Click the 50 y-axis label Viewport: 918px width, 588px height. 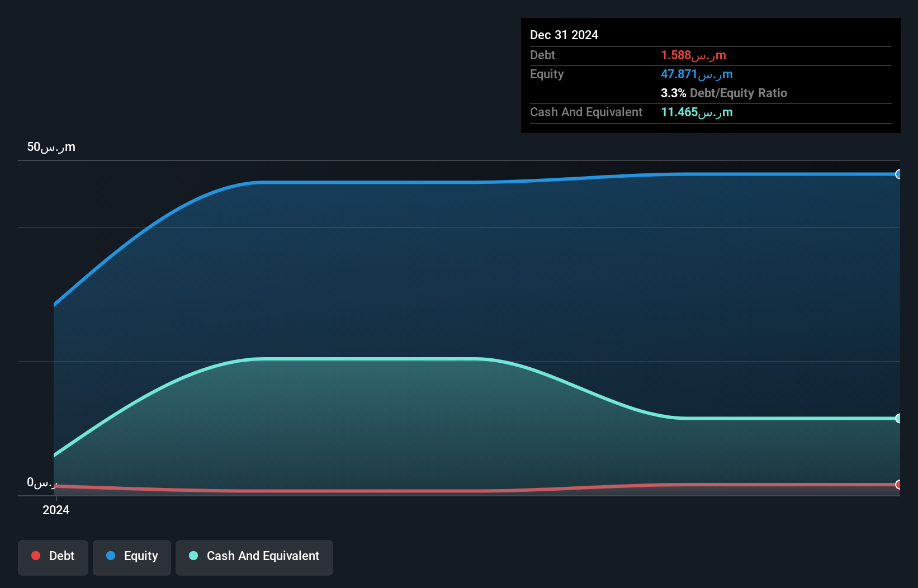(x=51, y=147)
